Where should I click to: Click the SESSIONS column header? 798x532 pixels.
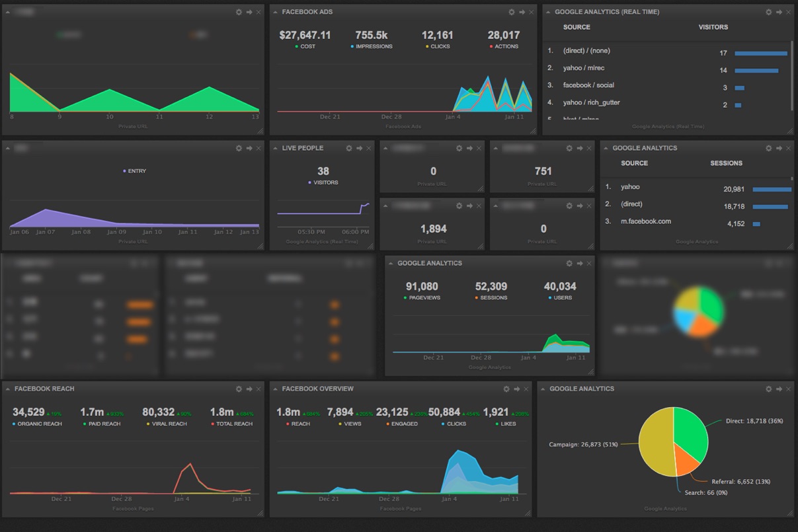tap(726, 163)
